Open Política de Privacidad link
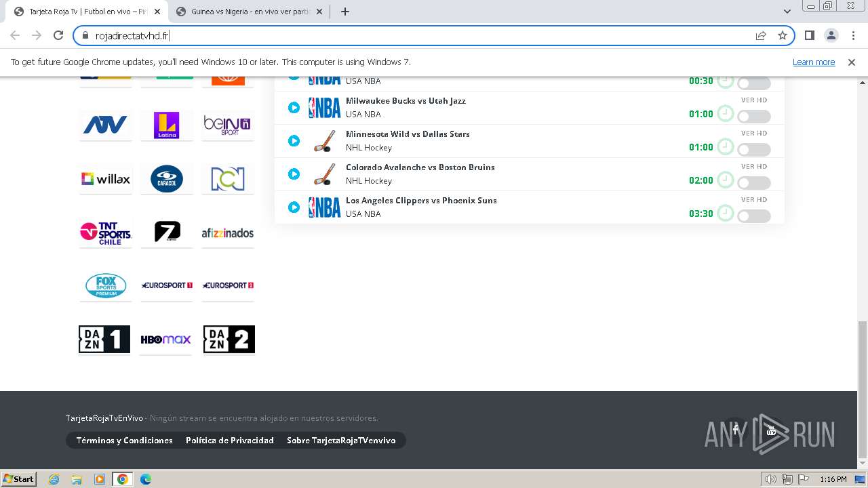Image resolution: width=868 pixels, height=488 pixels. point(230,441)
